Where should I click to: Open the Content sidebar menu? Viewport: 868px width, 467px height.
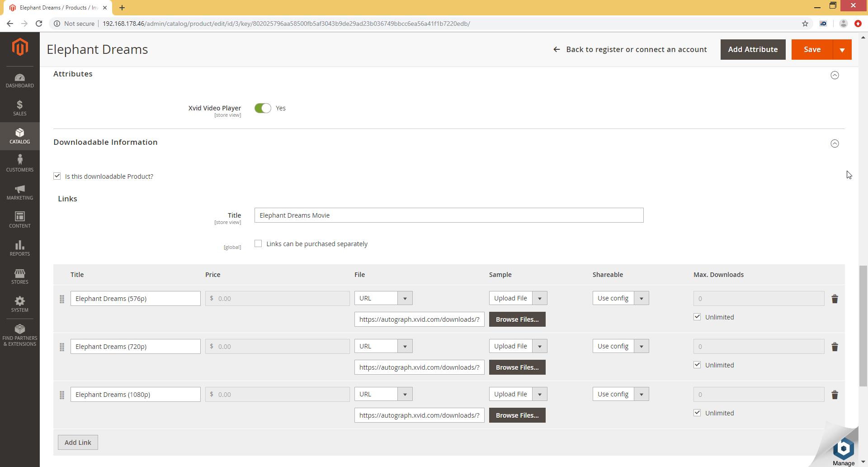[20, 220]
